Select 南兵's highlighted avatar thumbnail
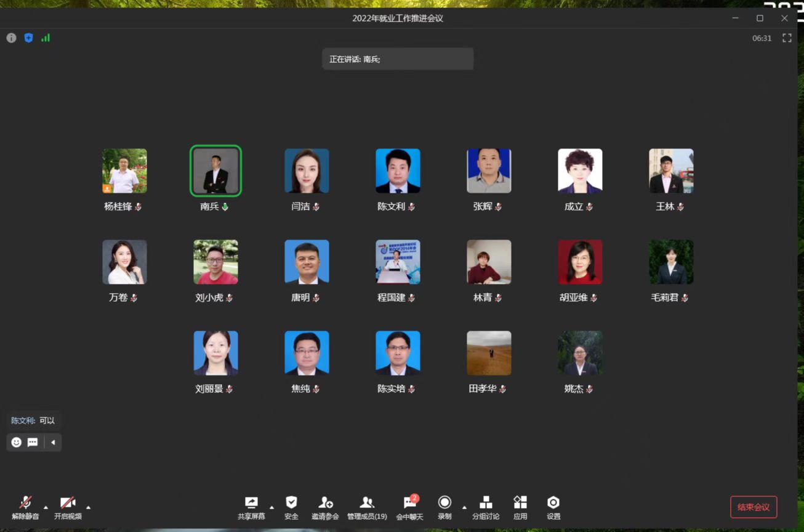 pyautogui.click(x=215, y=171)
